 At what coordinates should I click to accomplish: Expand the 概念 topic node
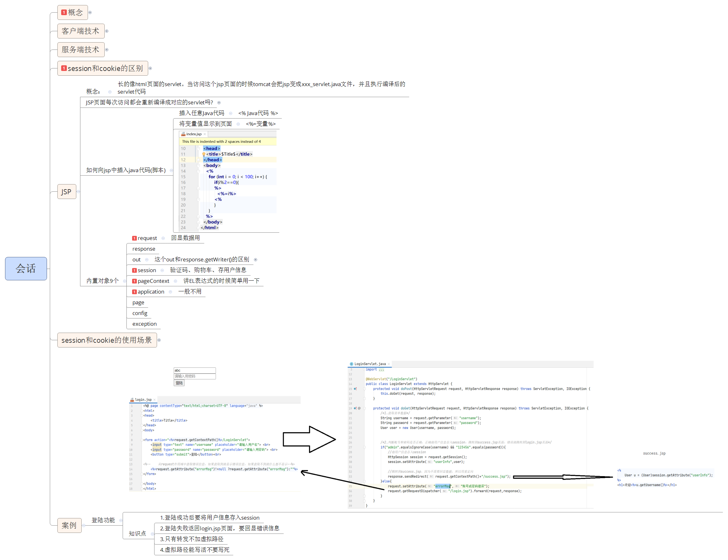90,13
